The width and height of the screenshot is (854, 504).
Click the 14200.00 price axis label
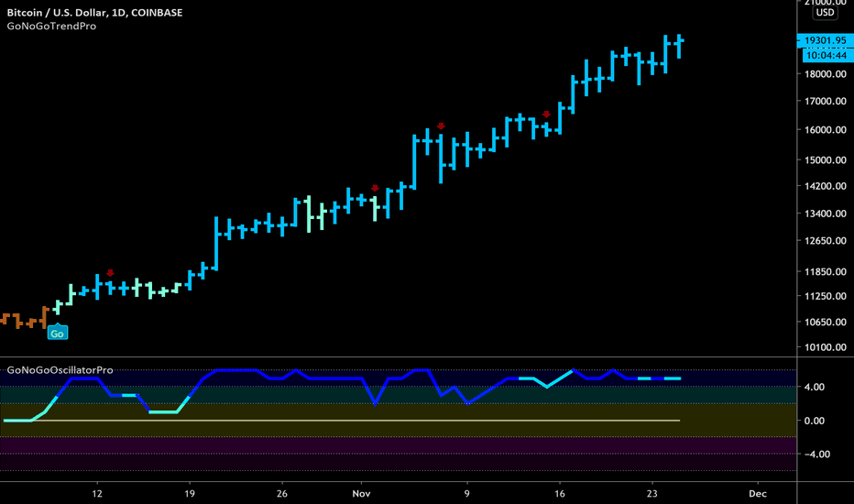(x=825, y=186)
